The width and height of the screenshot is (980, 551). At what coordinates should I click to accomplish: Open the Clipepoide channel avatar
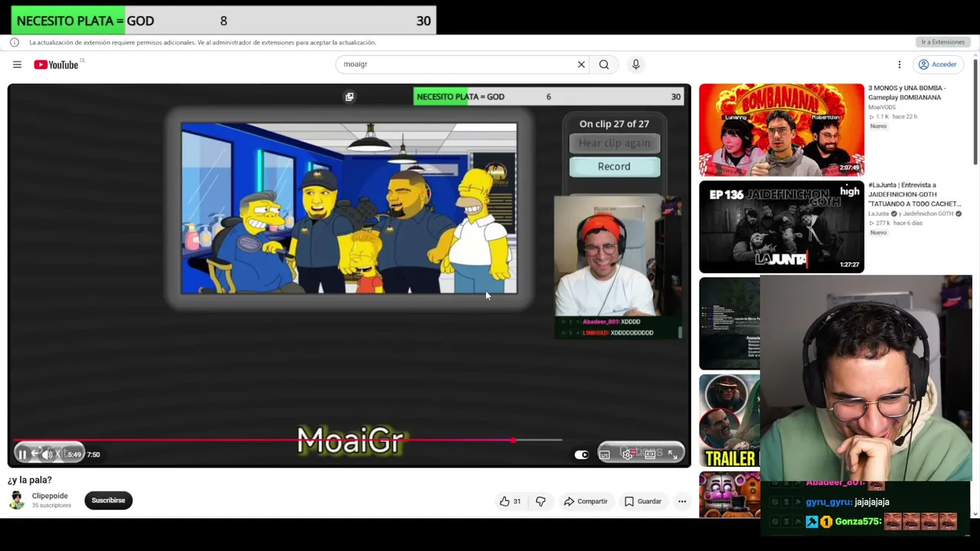click(16, 500)
